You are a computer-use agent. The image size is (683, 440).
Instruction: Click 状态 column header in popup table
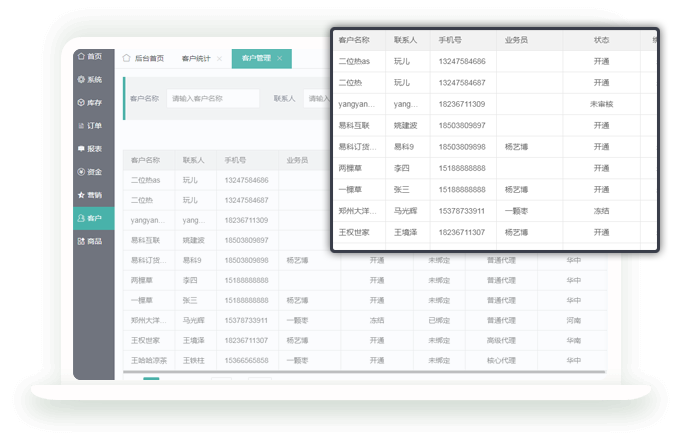pos(601,41)
